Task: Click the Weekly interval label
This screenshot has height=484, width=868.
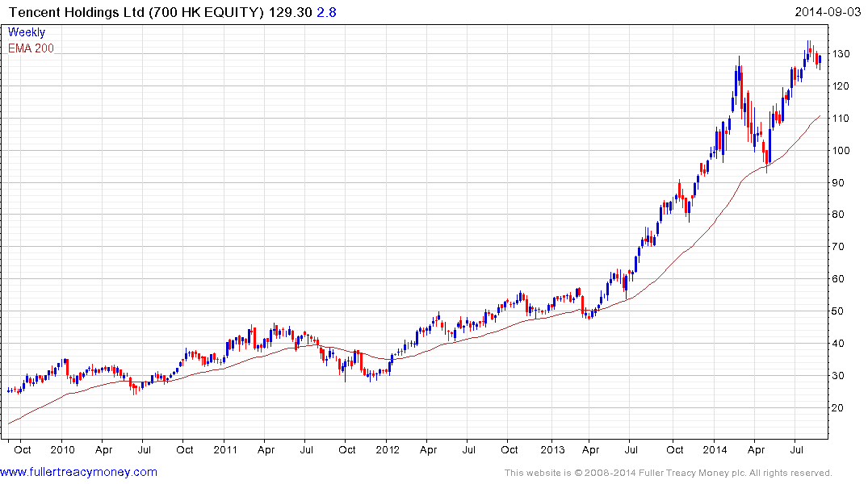Action: [x=27, y=32]
